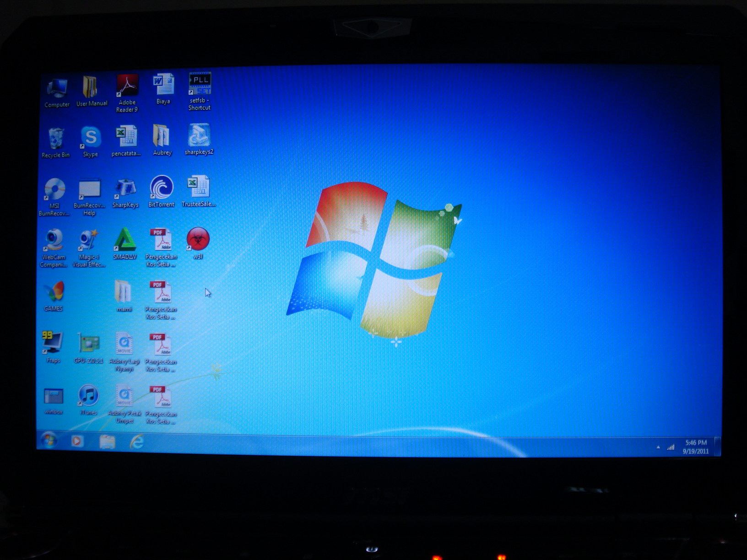
Task: Open the network signal tray icon
Action: tap(671, 447)
